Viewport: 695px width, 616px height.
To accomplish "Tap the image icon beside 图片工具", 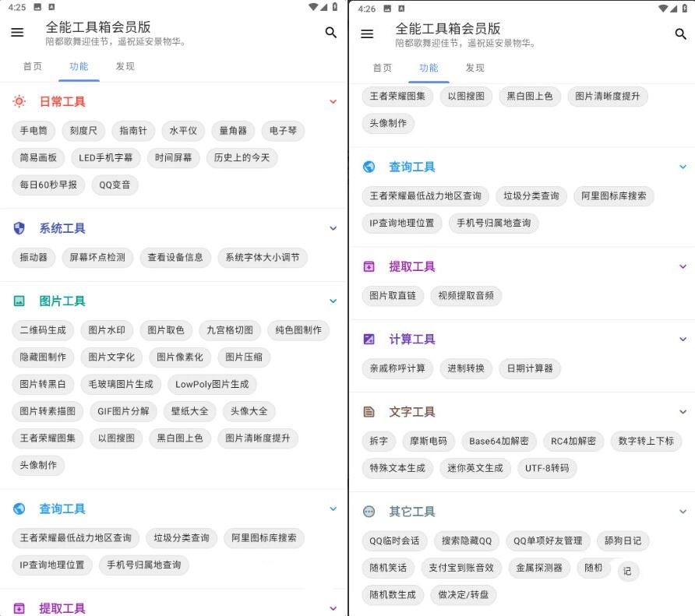I will pyautogui.click(x=19, y=301).
